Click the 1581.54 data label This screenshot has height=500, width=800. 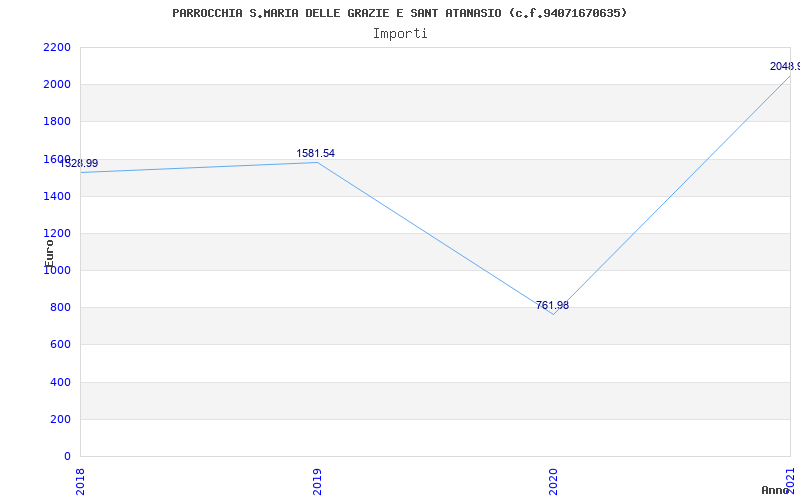(x=316, y=154)
